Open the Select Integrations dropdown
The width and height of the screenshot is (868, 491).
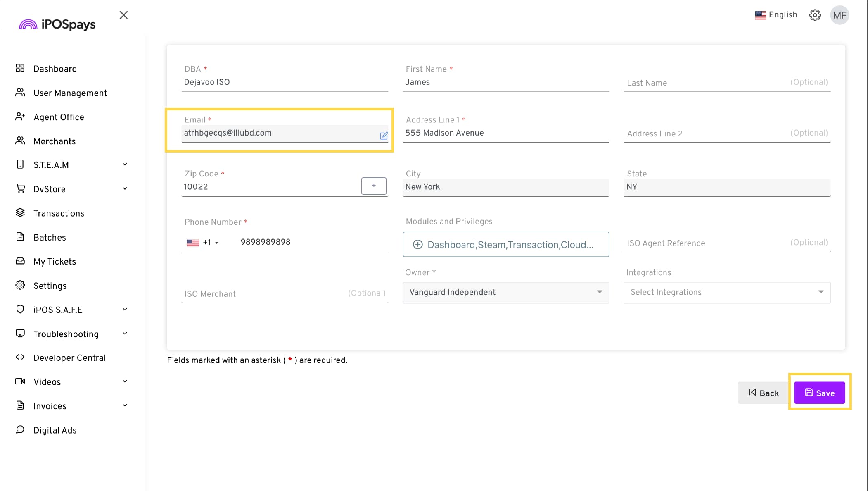click(727, 293)
